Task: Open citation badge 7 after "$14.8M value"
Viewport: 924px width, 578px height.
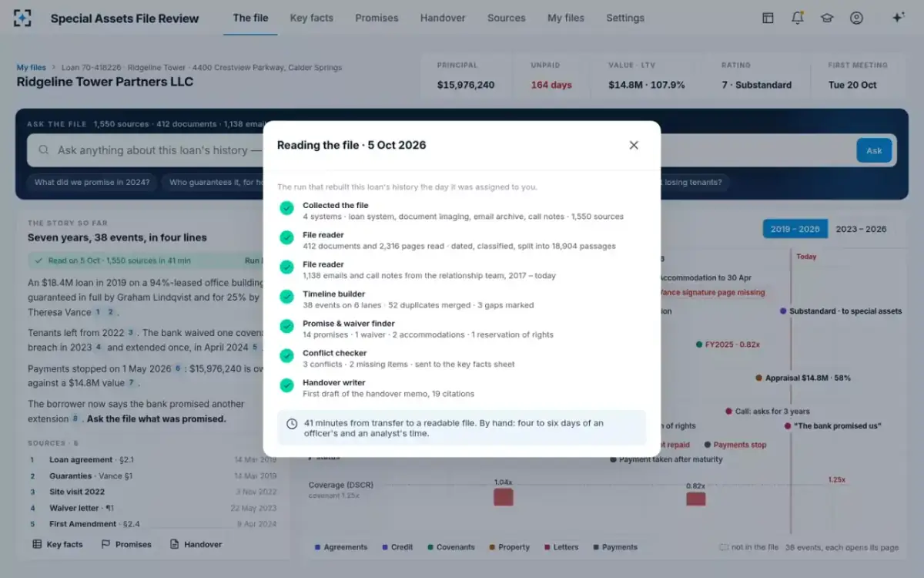Action: tap(132, 383)
